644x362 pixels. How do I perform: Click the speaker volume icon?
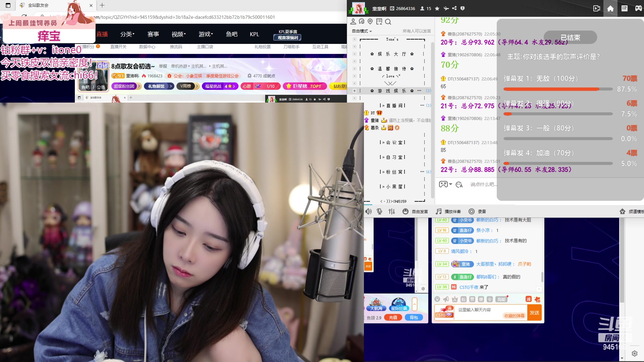(x=368, y=212)
